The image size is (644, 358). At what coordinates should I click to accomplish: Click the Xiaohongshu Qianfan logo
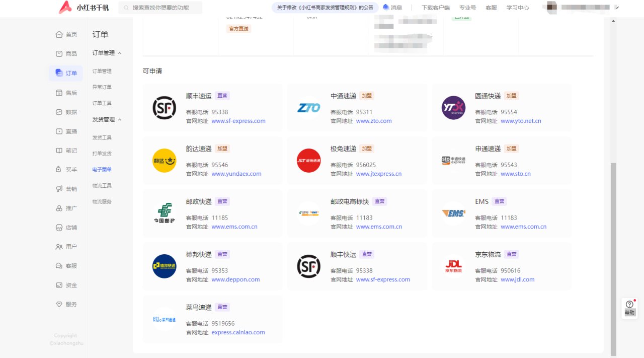(84, 8)
